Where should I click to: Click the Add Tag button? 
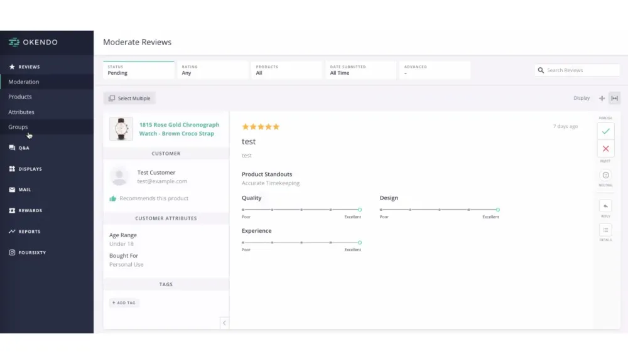[124, 302]
